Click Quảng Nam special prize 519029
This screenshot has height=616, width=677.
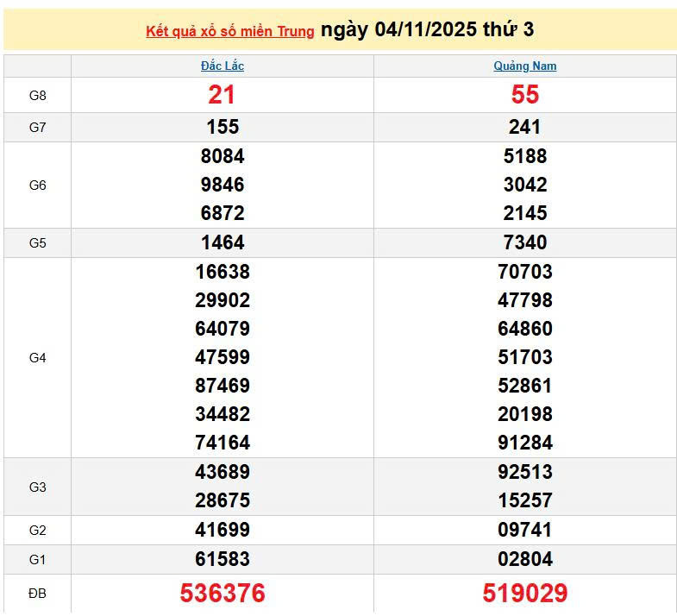click(524, 594)
